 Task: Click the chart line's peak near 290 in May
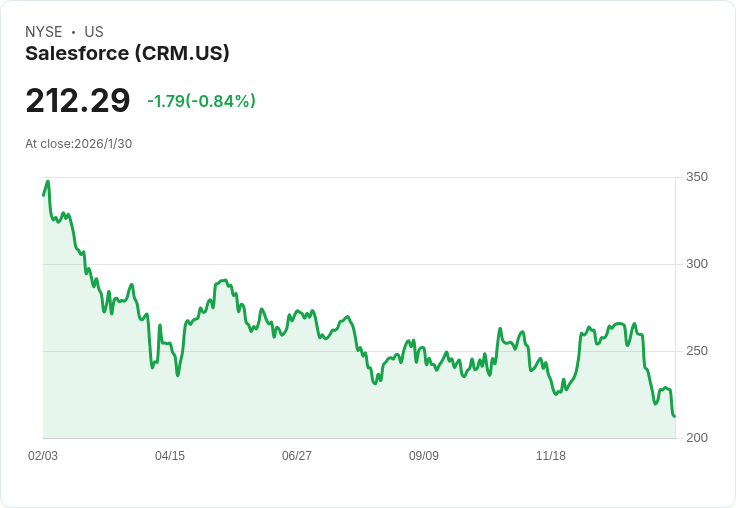(225, 281)
